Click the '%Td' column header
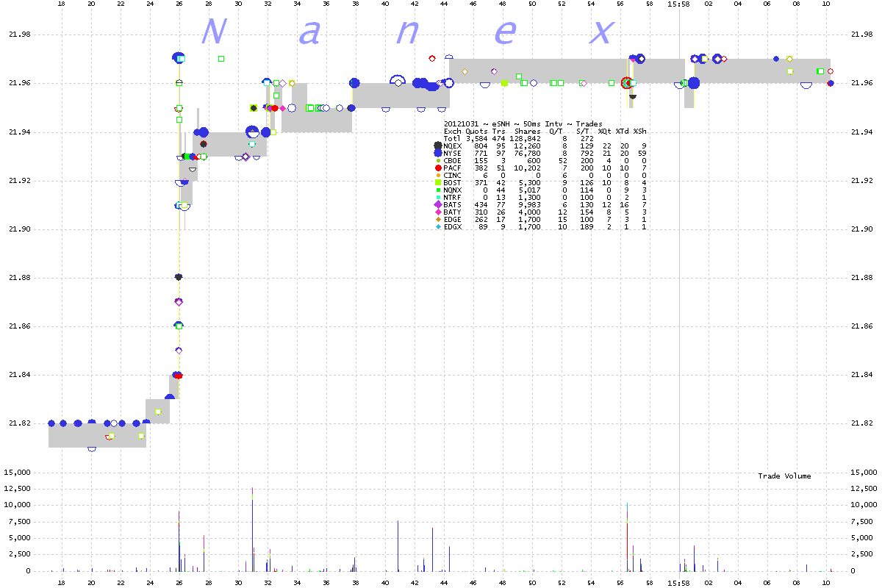Image resolution: width=882 pixels, height=588 pixels. [623, 131]
